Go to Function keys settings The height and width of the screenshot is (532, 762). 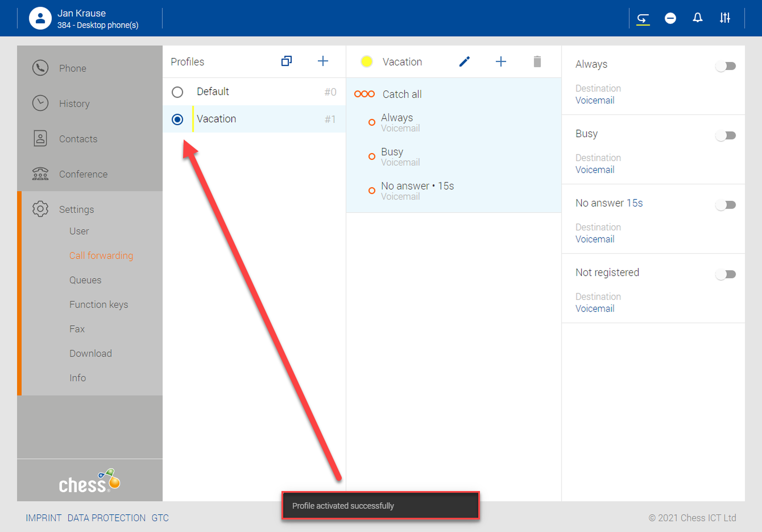coord(99,304)
